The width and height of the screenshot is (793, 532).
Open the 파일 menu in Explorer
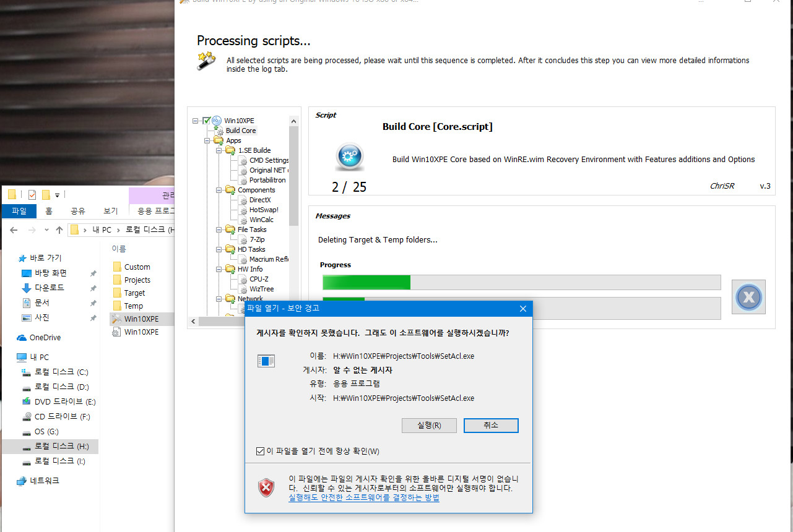pyautogui.click(x=19, y=211)
